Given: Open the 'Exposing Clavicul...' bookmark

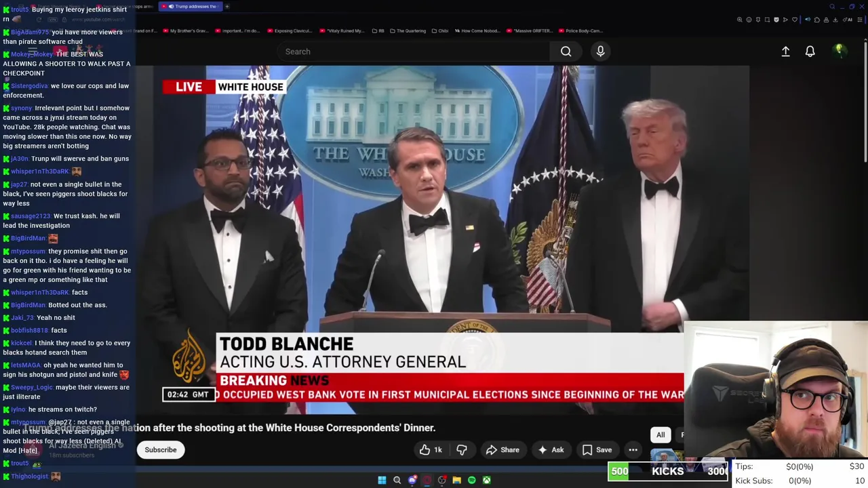Looking at the screenshot, I should (290, 30).
